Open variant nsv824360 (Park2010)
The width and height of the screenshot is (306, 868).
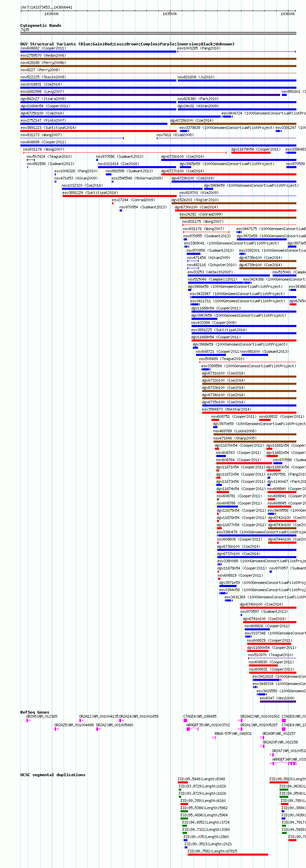pos(198,99)
